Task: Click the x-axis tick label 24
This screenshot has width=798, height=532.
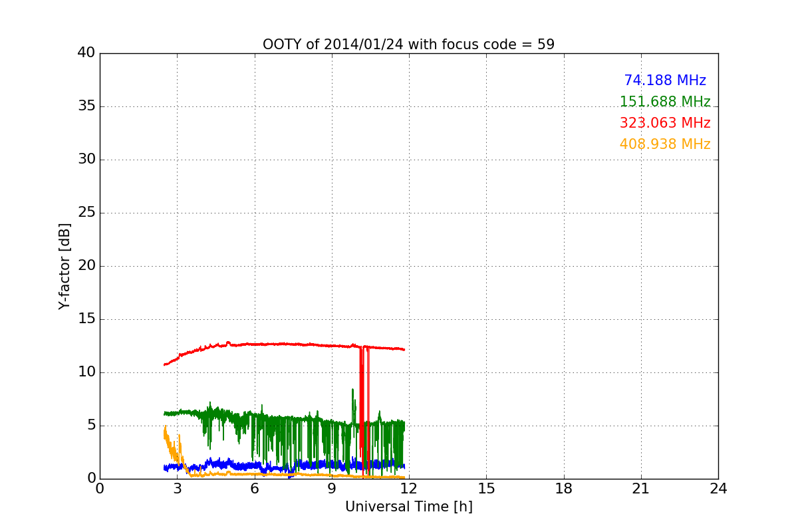Action: point(718,489)
